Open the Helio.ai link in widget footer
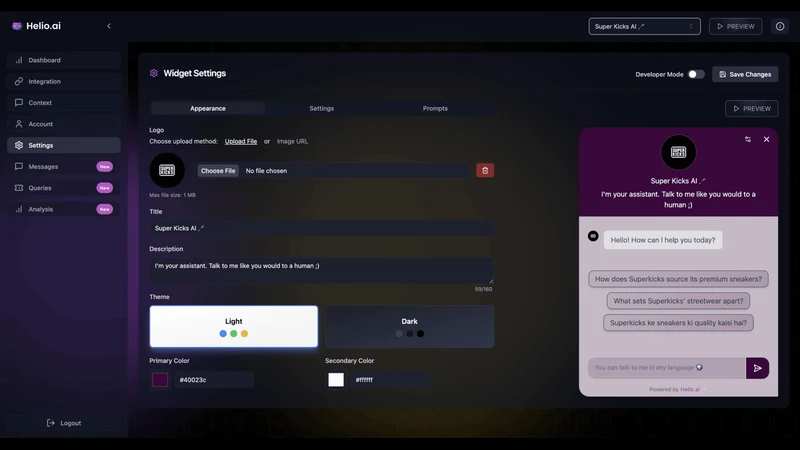800x450 pixels. [690, 389]
